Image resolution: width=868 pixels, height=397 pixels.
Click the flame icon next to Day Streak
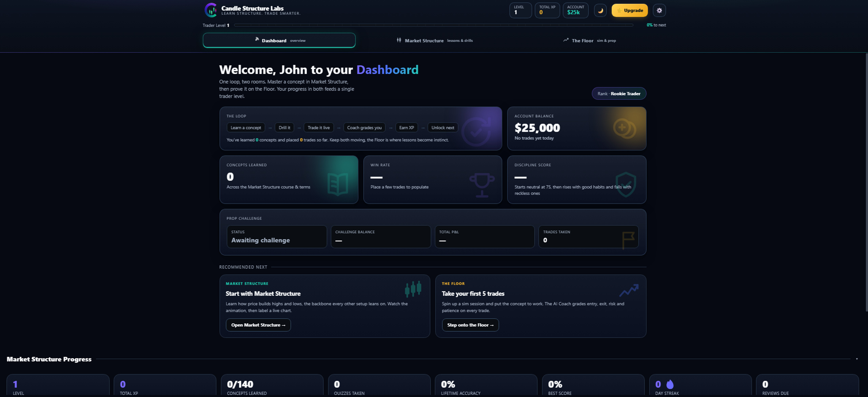(x=670, y=384)
